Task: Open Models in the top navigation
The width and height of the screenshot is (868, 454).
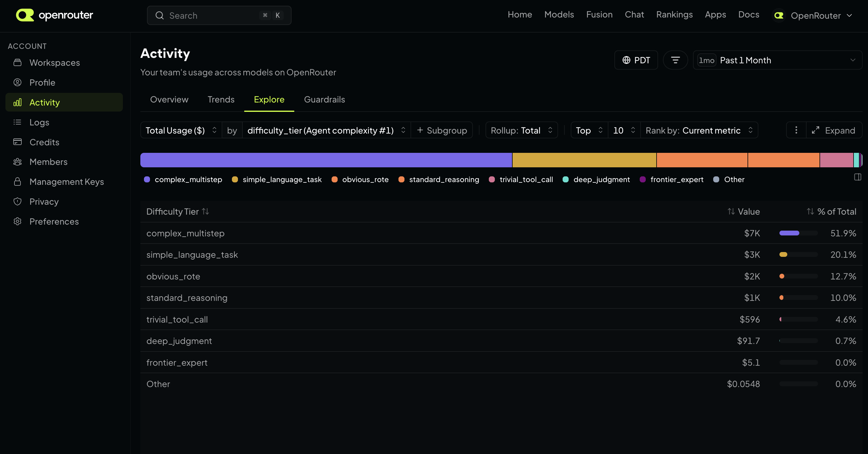Action: pyautogui.click(x=559, y=14)
